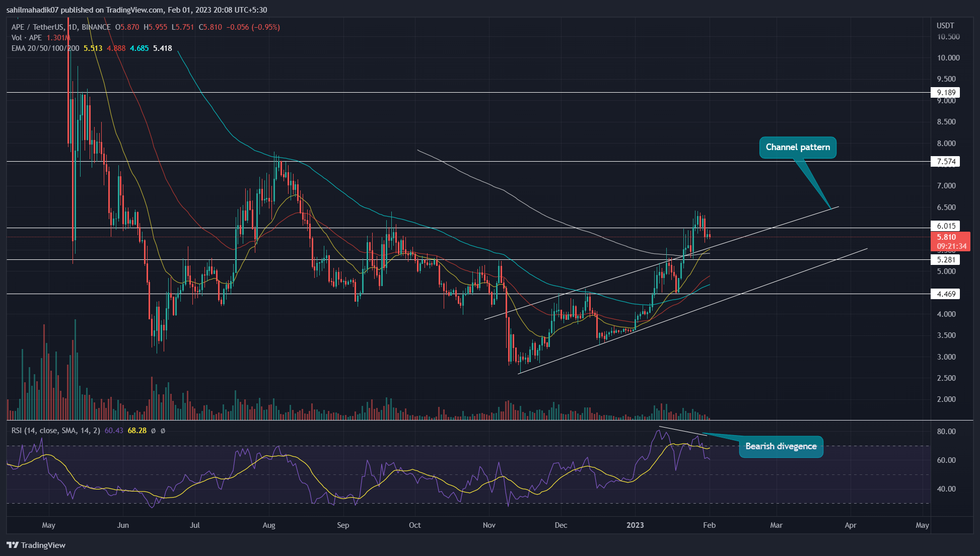
Task: Select the 4.469 price level label
Action: 945,294
